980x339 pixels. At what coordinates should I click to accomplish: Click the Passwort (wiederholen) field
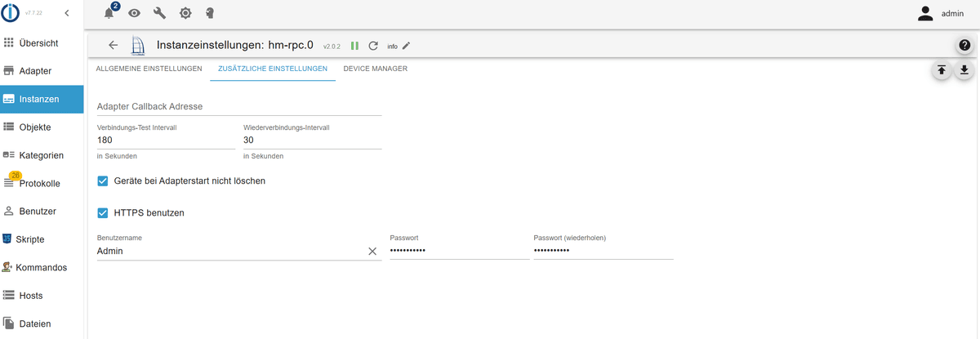[604, 250]
